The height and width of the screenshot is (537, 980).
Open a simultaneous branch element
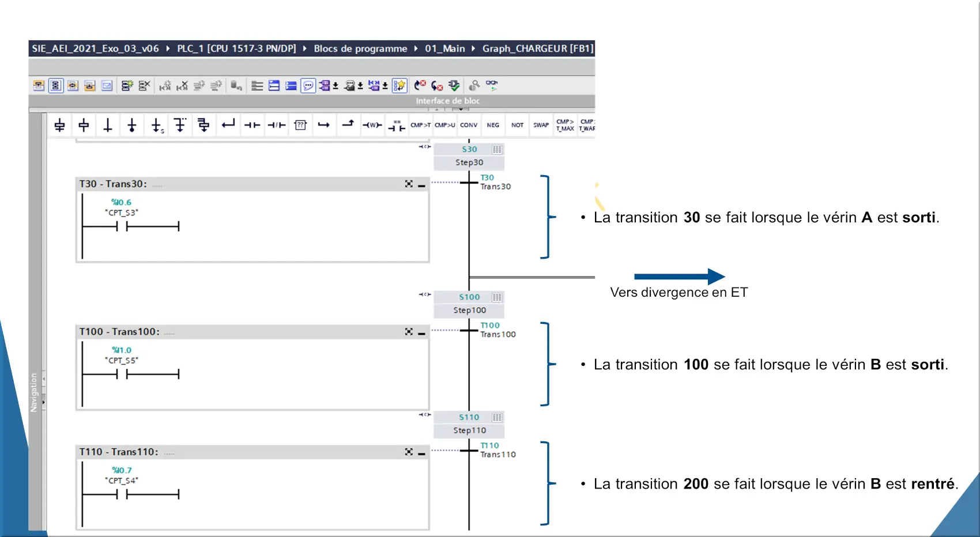203,125
